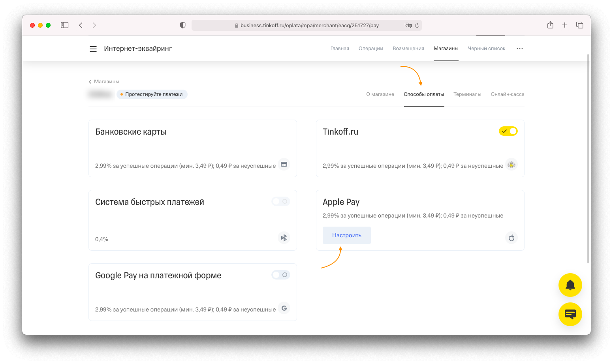Go forward with the Safari forward arrow
Screen dimensions: 613x364
tap(94, 25)
